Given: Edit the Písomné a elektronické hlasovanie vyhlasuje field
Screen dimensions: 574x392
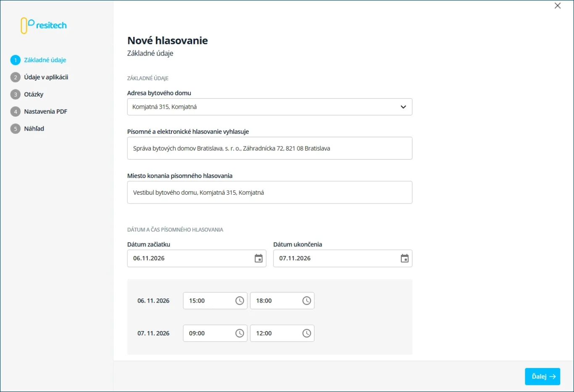Looking at the screenshot, I should pyautogui.click(x=270, y=148).
